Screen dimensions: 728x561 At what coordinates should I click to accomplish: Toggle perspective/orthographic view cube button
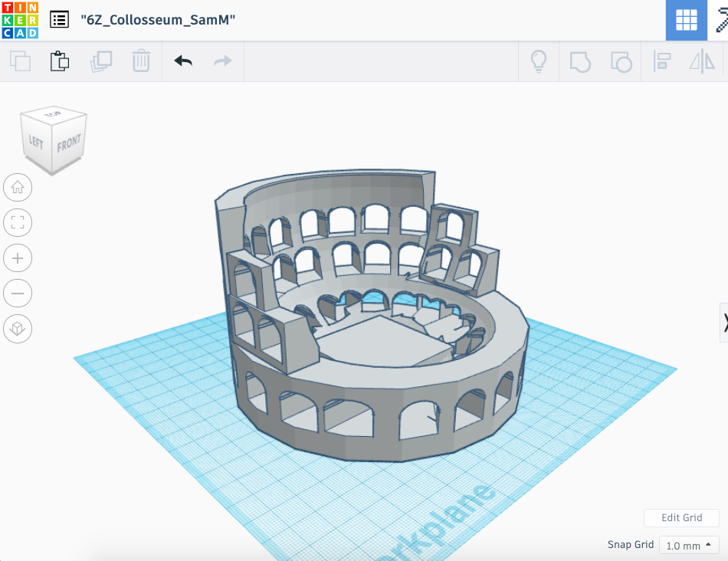tap(18, 330)
